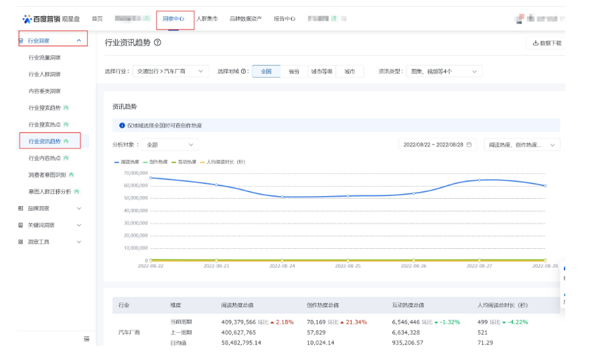The width and height of the screenshot is (606, 364).
Task: Click the info icon in notice banner
Action: 122,125
